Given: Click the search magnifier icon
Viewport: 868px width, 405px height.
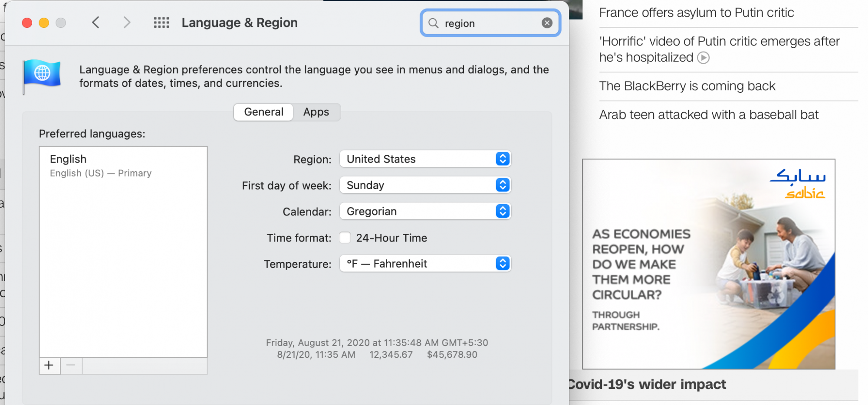Looking at the screenshot, I should click(433, 23).
